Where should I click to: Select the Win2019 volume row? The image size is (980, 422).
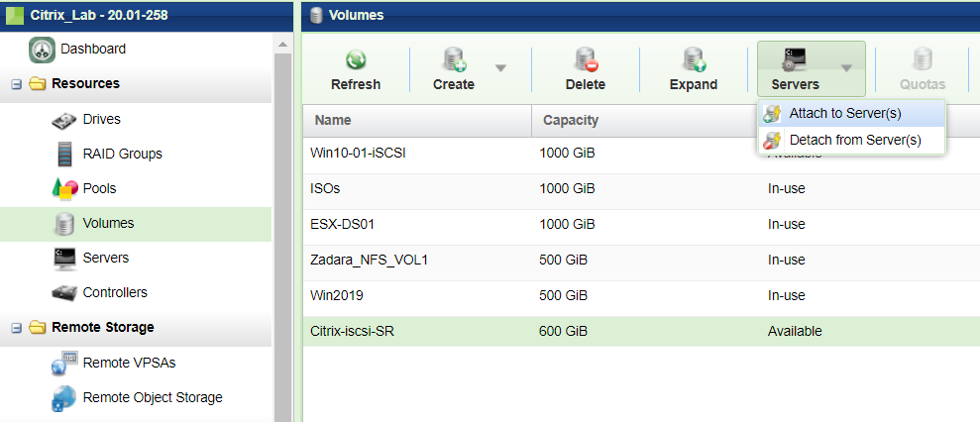pos(641,296)
